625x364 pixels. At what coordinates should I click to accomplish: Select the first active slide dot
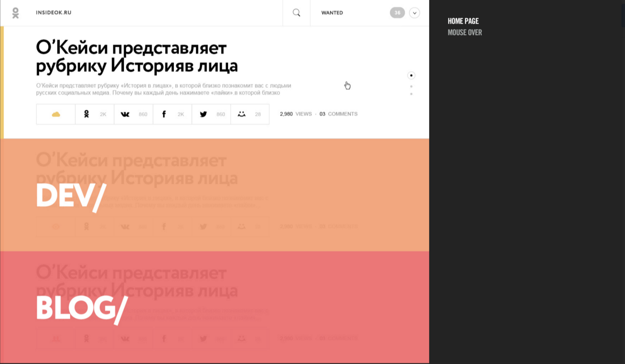pyautogui.click(x=411, y=76)
